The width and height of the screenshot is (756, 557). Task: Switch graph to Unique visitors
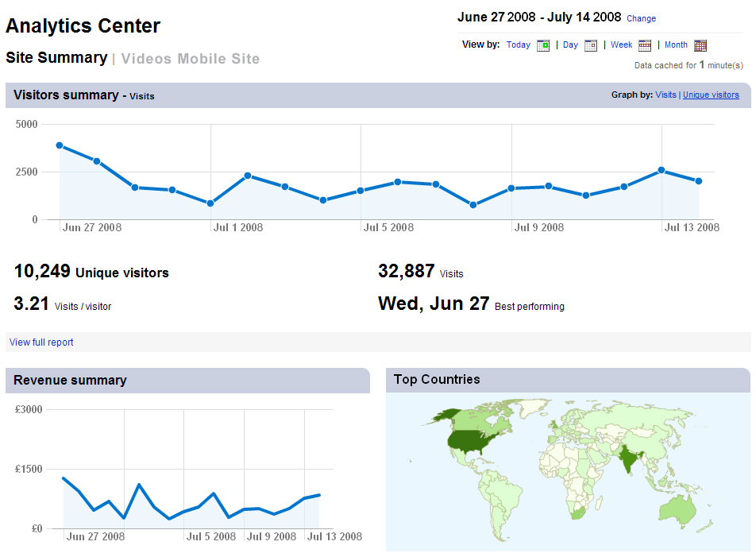pyautogui.click(x=712, y=95)
